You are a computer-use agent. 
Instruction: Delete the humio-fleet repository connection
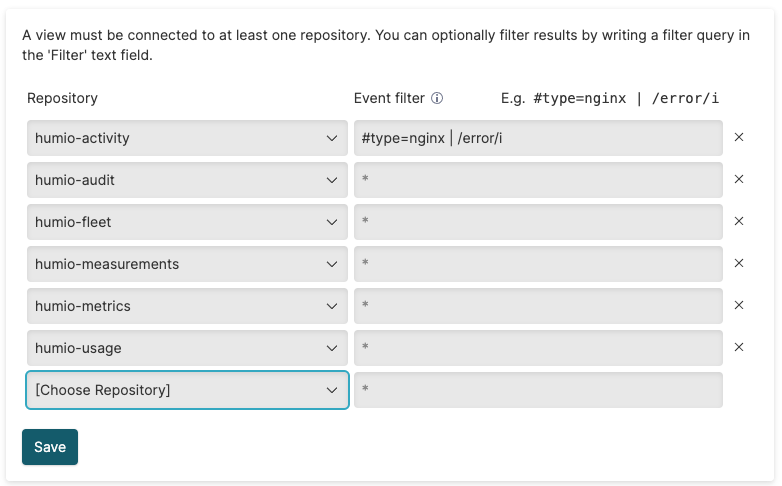[739, 222]
